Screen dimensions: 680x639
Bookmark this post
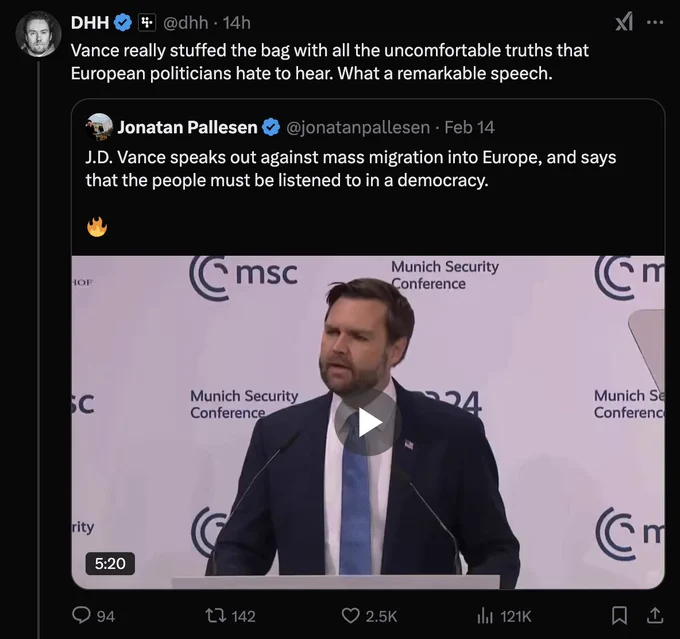(619, 616)
